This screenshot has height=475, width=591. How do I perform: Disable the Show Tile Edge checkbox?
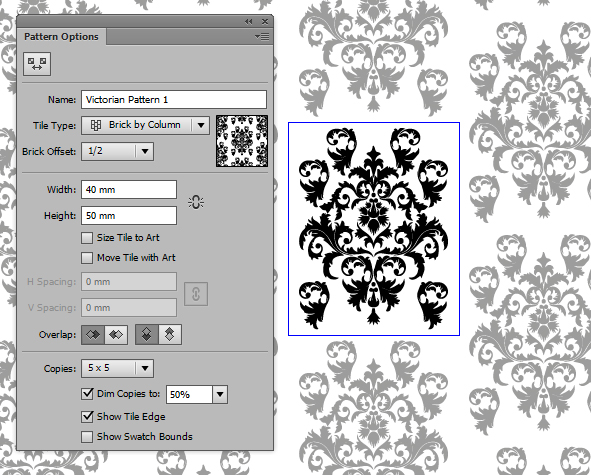point(87,417)
